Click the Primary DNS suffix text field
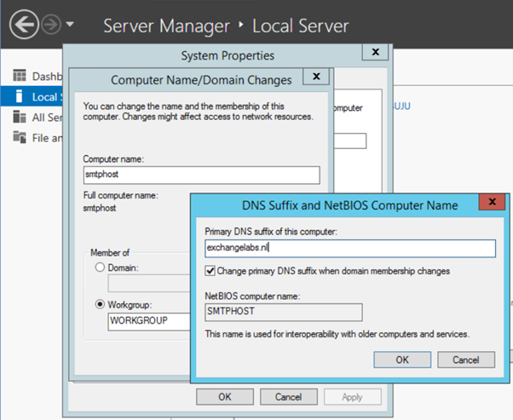The image size is (513, 420). pos(349,248)
